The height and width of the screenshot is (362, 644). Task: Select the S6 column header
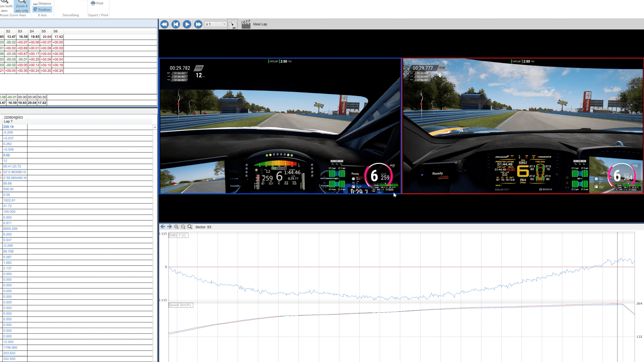(x=56, y=31)
